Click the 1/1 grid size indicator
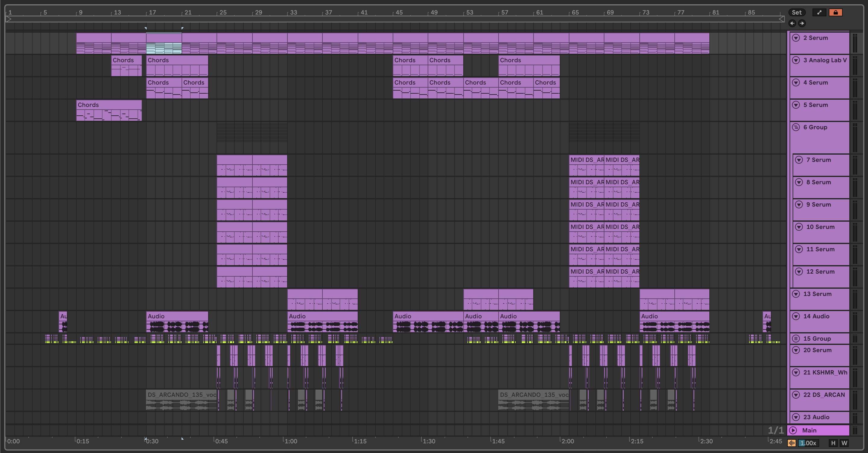 point(775,430)
